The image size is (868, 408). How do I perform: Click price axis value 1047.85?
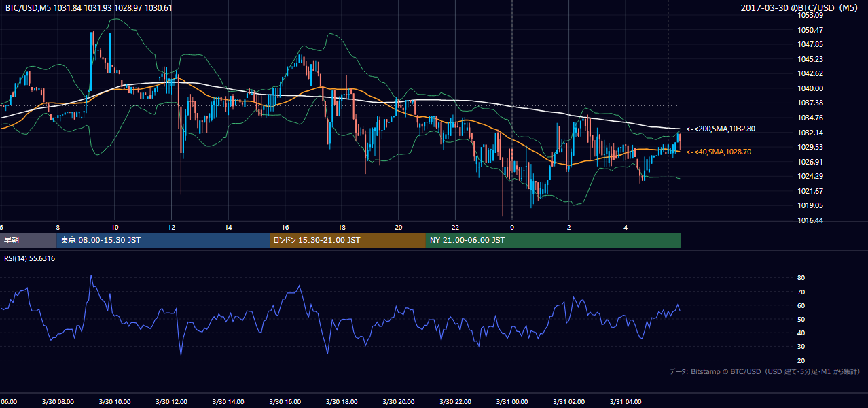coord(810,44)
